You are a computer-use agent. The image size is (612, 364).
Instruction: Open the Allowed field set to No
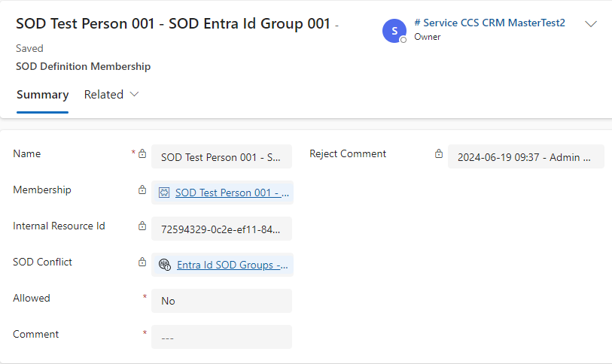pos(221,301)
